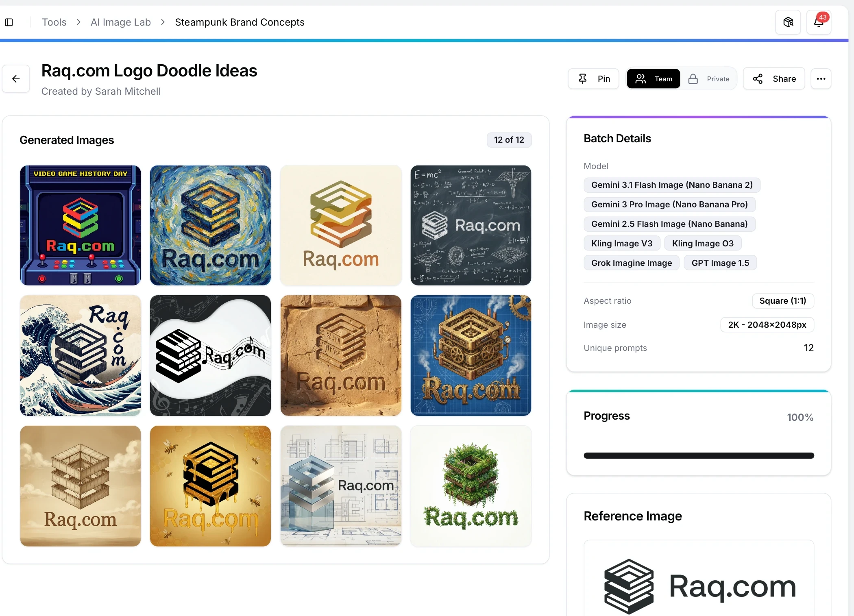Open the honey and bees logo image
854x616 pixels.
point(210,486)
